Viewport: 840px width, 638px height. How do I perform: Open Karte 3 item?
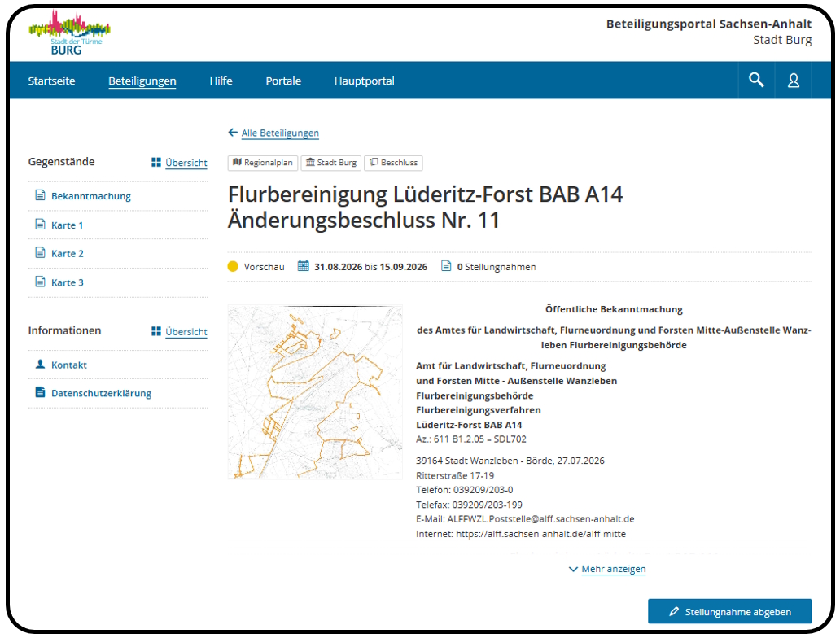coord(68,282)
